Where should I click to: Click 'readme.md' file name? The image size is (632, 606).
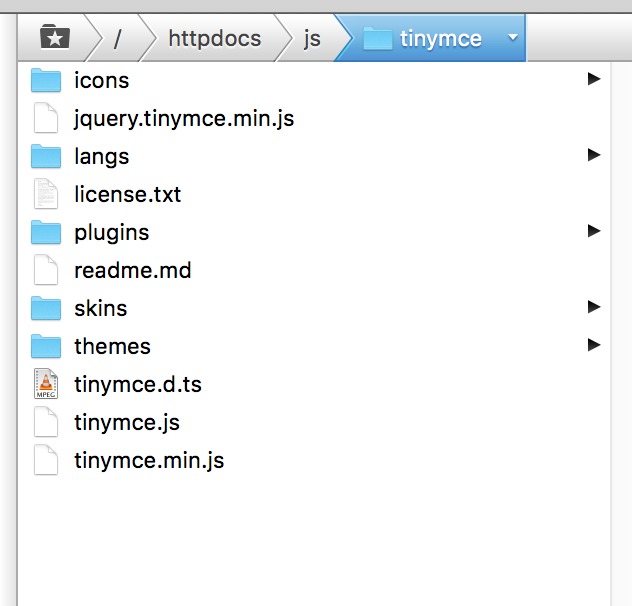[133, 270]
